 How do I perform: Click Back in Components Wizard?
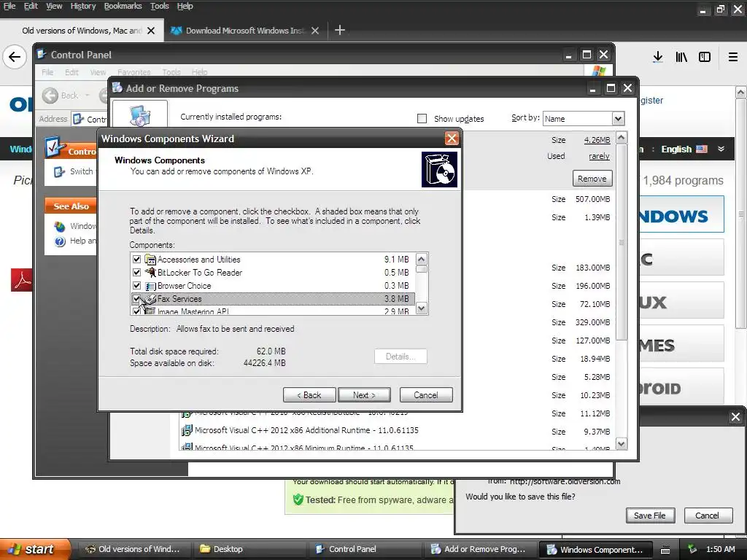[x=309, y=394]
